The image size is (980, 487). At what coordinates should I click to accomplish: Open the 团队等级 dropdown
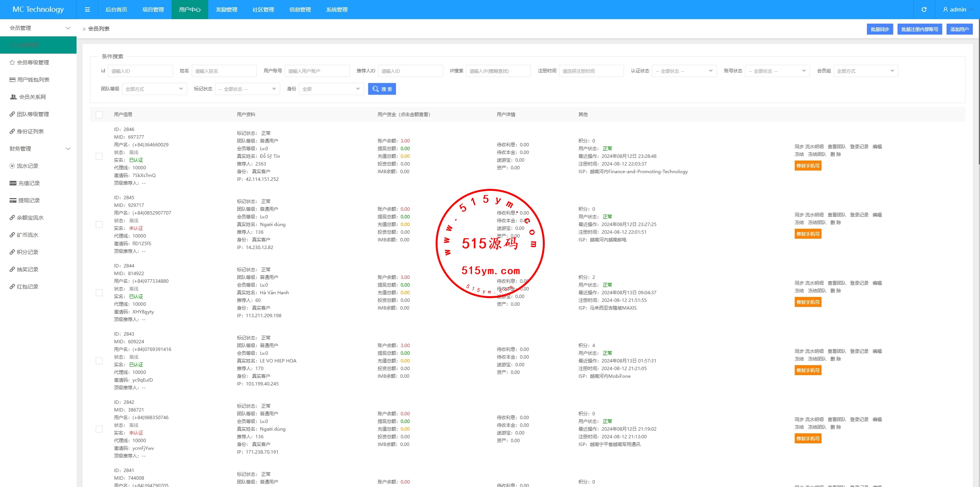coord(154,89)
